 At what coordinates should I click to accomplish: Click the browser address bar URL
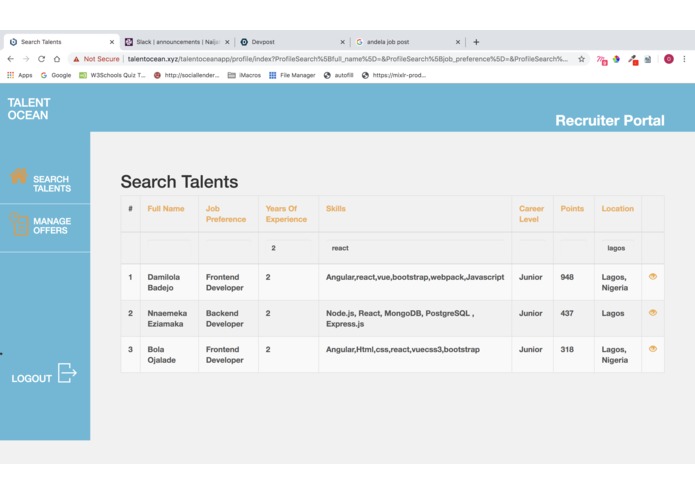[x=347, y=59]
